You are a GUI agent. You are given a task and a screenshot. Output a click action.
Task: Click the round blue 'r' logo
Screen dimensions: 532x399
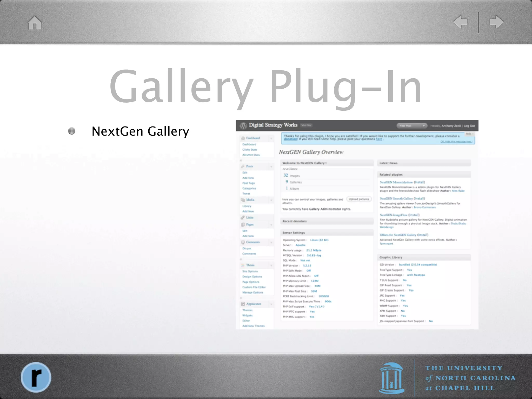[x=36, y=377]
